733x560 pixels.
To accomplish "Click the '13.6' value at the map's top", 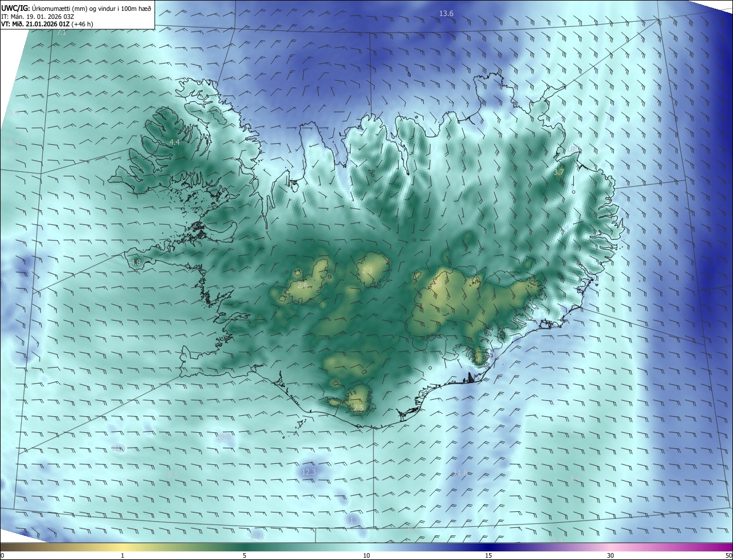I will click(446, 13).
